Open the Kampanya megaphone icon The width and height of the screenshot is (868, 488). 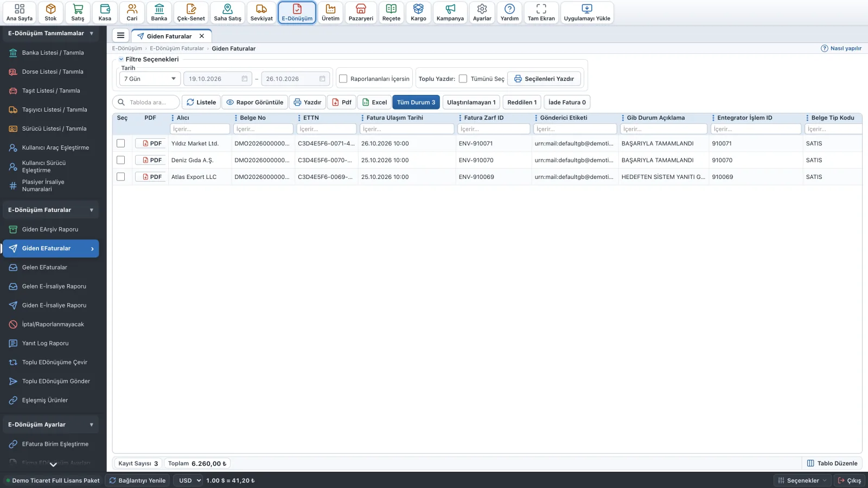[x=450, y=12]
